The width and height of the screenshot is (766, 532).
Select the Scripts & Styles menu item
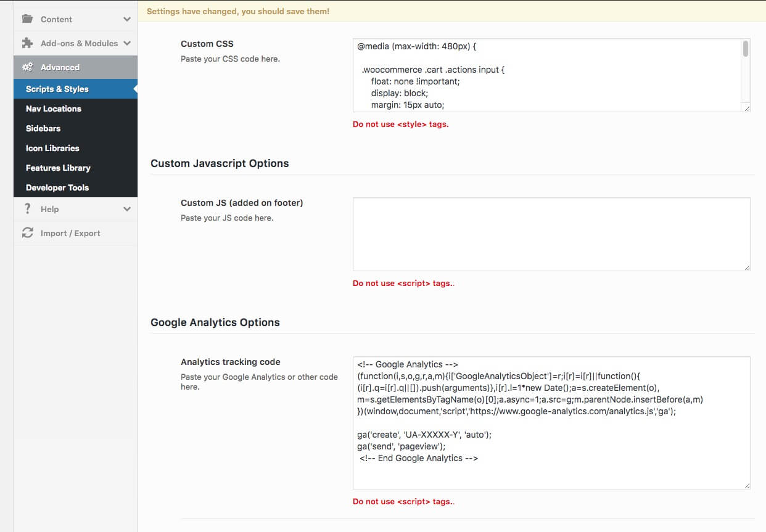[57, 89]
